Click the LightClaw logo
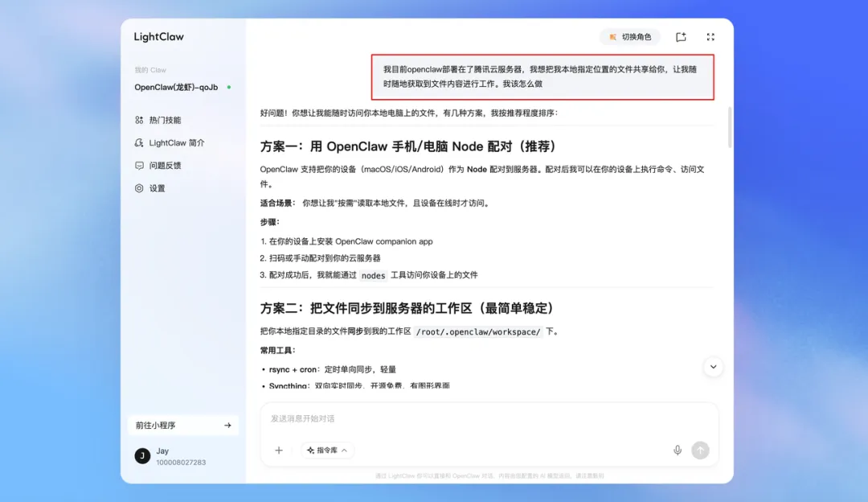The image size is (868, 502). [159, 36]
